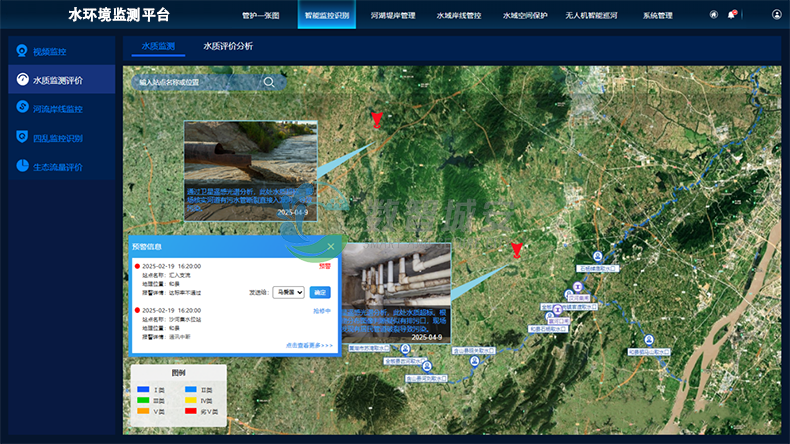Click the upper red alert marker on map
This screenshot has height=444, width=790.
(376, 120)
